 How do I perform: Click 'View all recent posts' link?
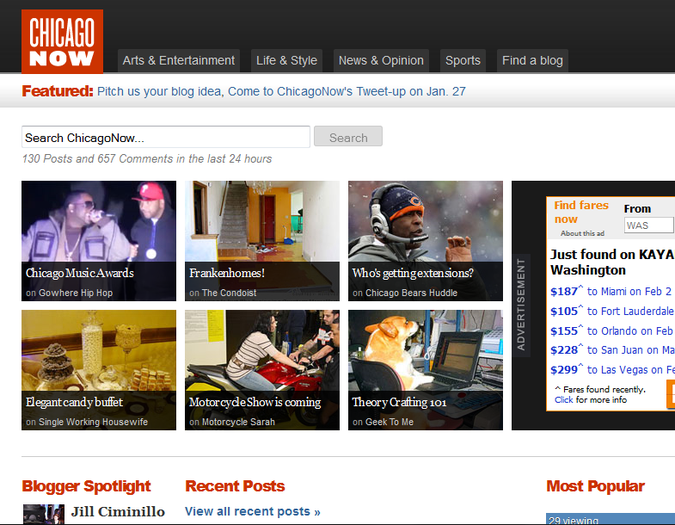click(253, 511)
